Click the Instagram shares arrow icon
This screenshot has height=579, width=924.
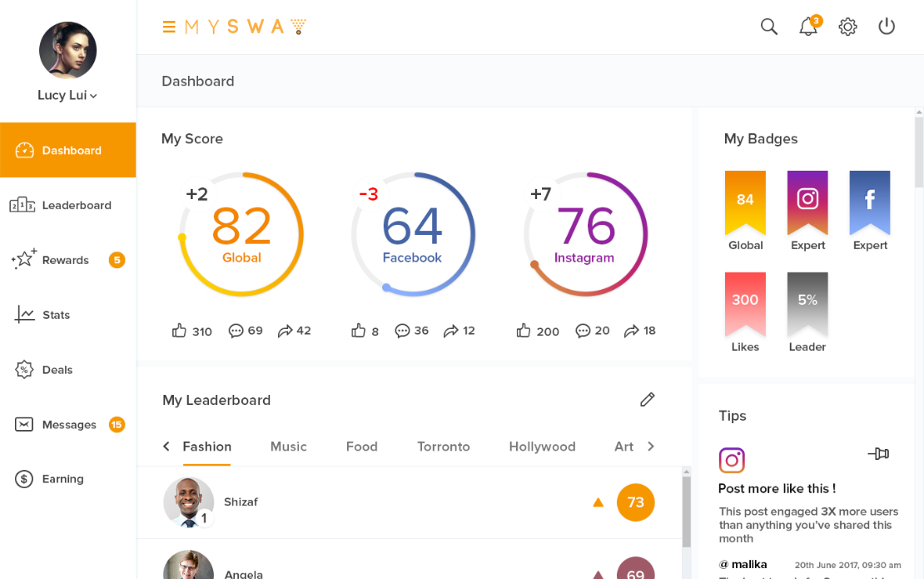632,331
